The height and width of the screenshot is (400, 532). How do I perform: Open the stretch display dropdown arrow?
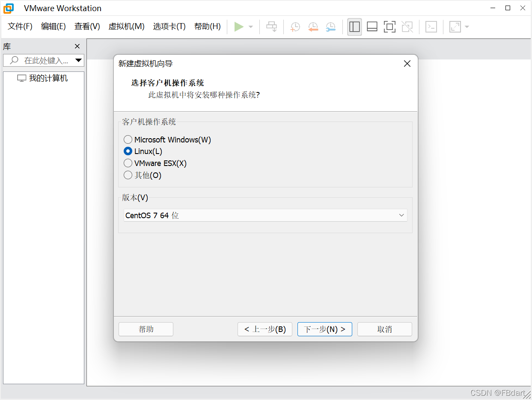tap(467, 27)
